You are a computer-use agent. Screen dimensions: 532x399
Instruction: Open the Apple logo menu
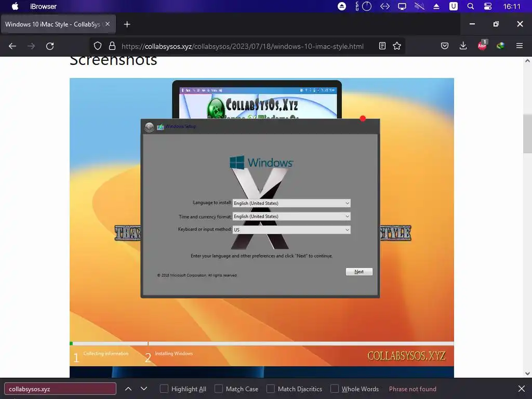(x=15, y=6)
